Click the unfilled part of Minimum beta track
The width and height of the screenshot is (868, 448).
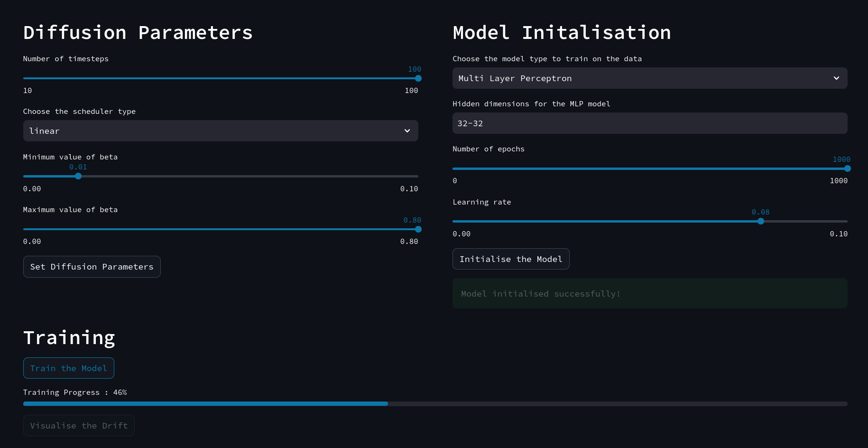(247, 177)
